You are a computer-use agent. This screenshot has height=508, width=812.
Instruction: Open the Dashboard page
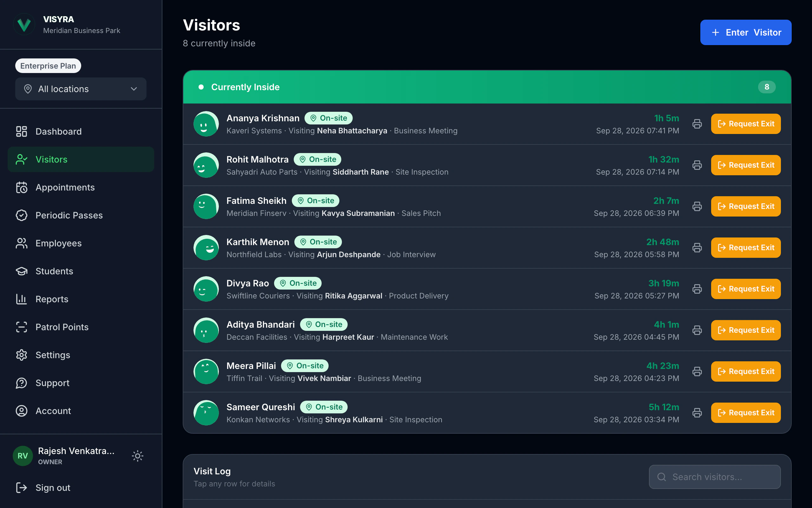tap(81, 131)
